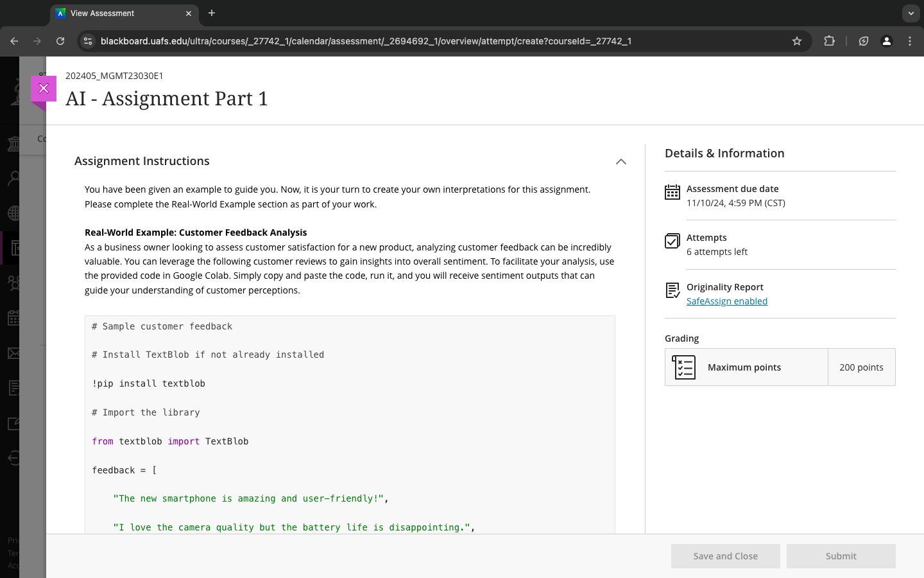924x578 pixels.
Task: Click the Details & Information heading
Action: [724, 153]
